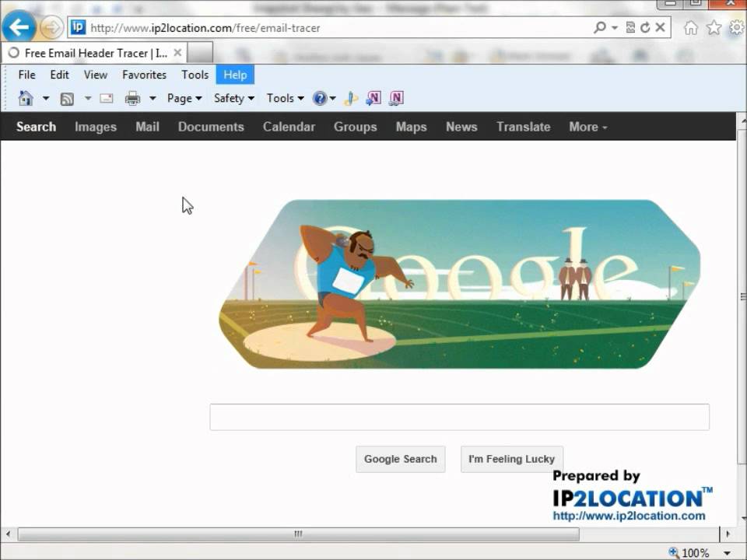This screenshot has height=560, width=747.
Task: Open the Favorites menu
Action: [x=144, y=75]
